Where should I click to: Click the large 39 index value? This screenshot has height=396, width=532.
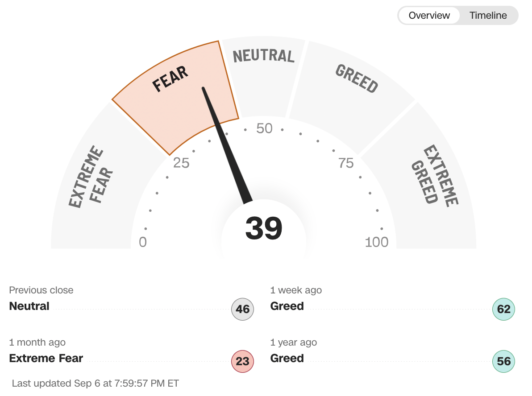click(x=264, y=228)
